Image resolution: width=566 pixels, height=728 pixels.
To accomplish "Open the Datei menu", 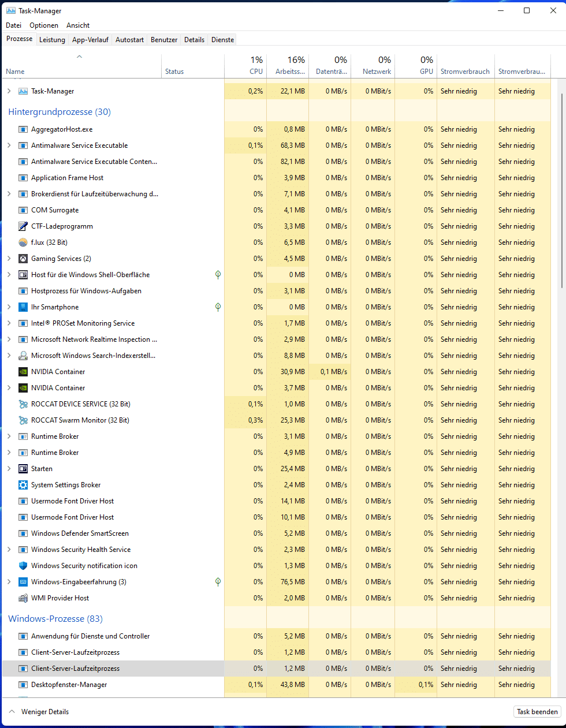I will 13,25.
